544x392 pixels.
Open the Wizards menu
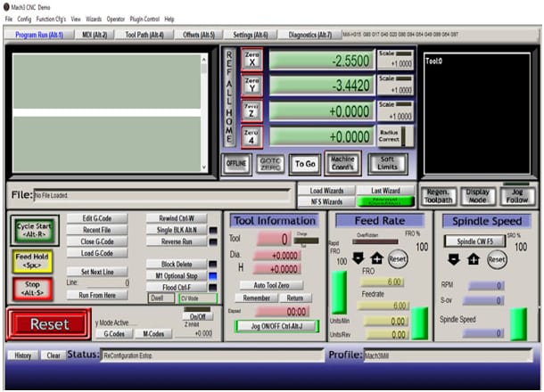[x=94, y=19]
